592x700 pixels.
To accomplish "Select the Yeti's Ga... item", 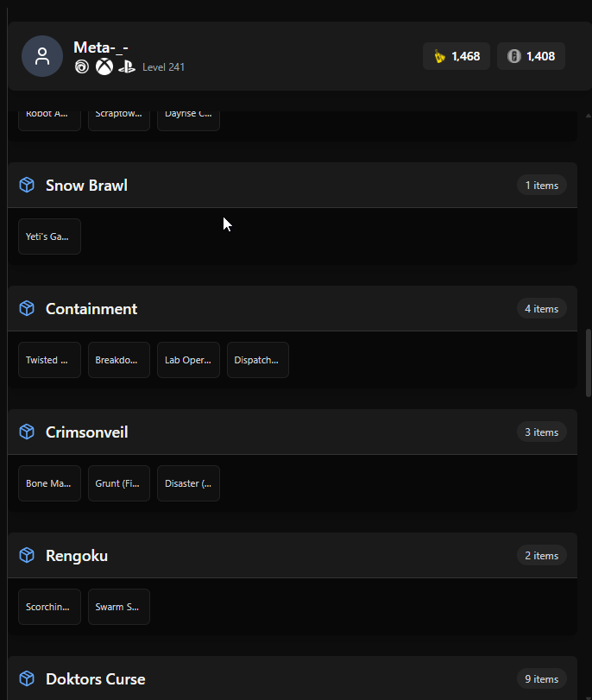I will (x=49, y=236).
